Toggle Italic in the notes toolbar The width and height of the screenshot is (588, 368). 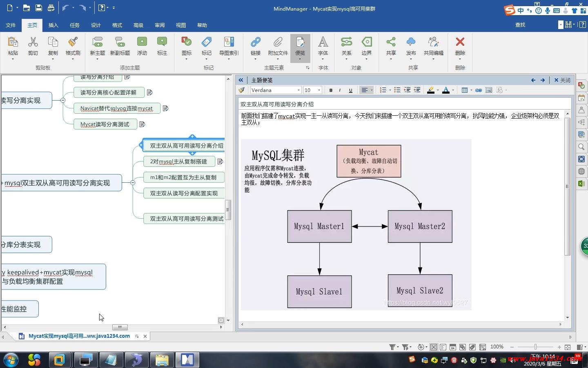pos(340,90)
